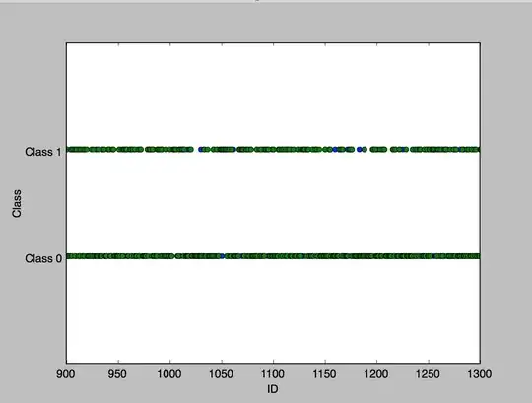
Task: Click the x-axis tick label 950
Action: (x=117, y=374)
